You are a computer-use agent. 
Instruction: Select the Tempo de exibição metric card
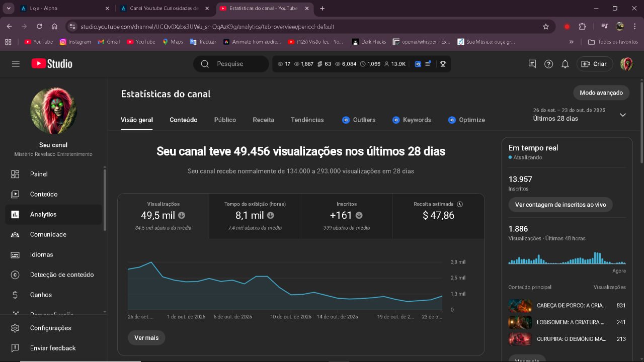click(255, 216)
